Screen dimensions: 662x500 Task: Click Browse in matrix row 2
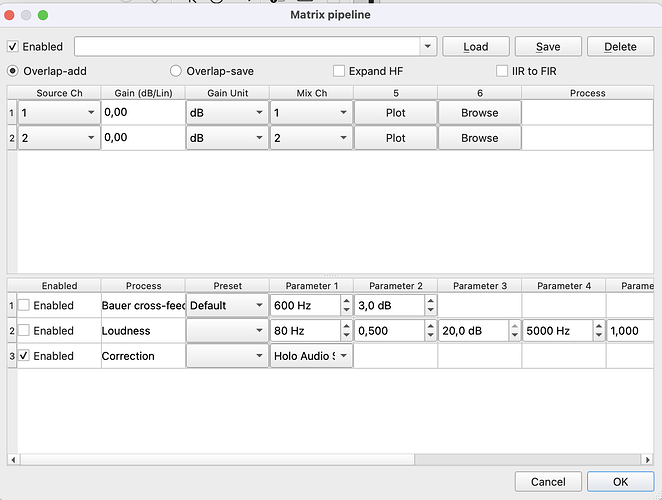[x=479, y=138]
